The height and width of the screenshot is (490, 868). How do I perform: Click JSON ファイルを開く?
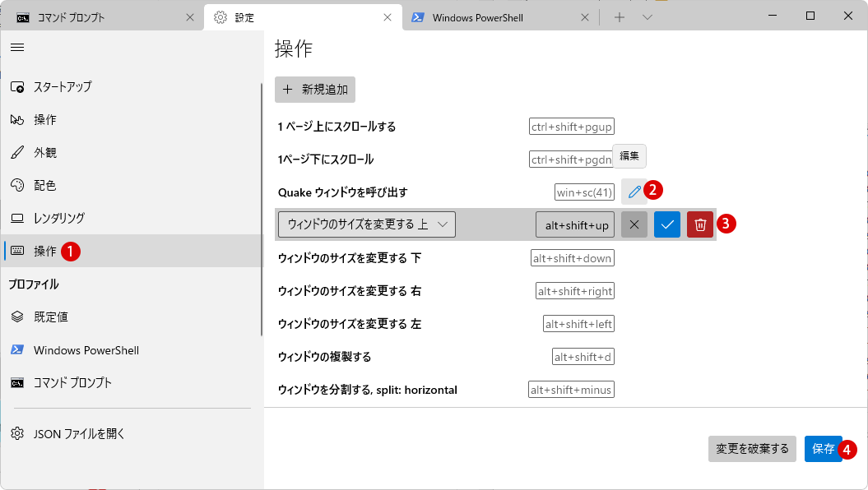131,433
